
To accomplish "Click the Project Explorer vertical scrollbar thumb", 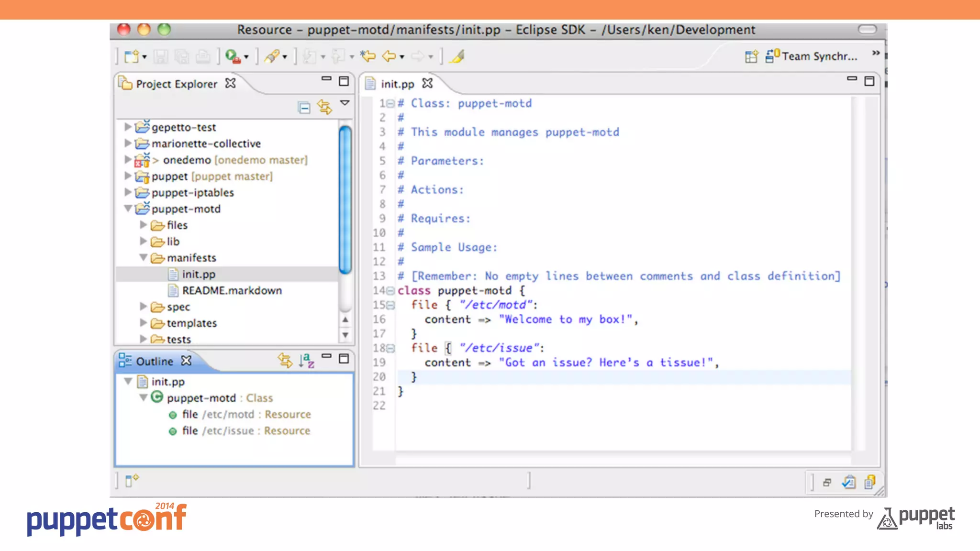I will point(345,198).
